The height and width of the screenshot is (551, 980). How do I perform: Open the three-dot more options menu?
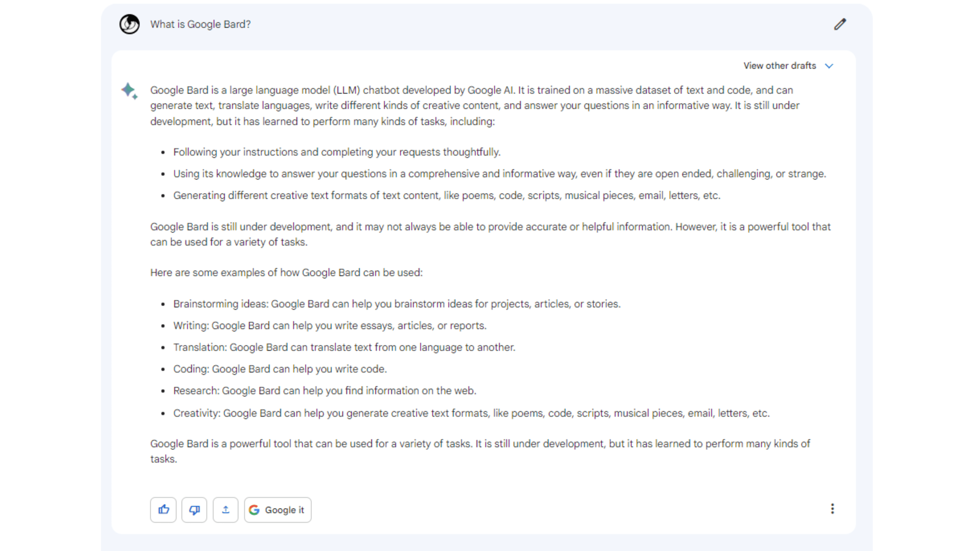tap(832, 509)
